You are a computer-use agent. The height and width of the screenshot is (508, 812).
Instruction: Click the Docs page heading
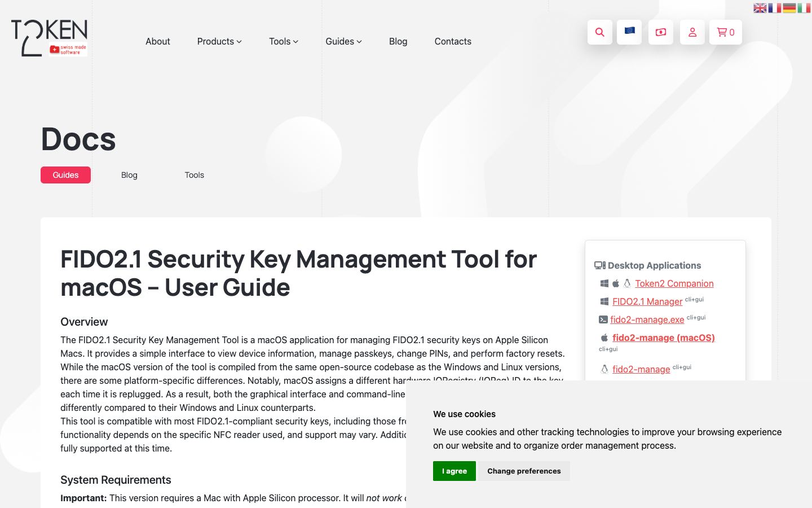[78, 139]
